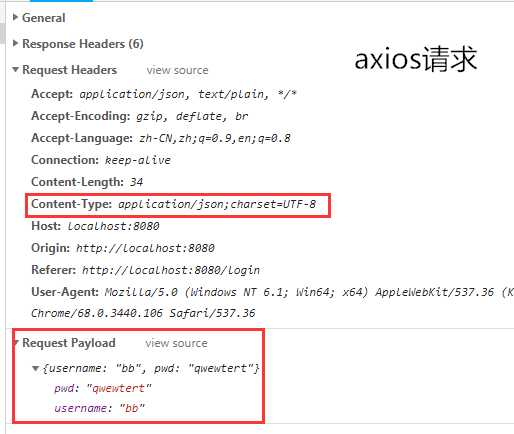Select the Referer http://localhost:8080/login header

(x=145, y=270)
